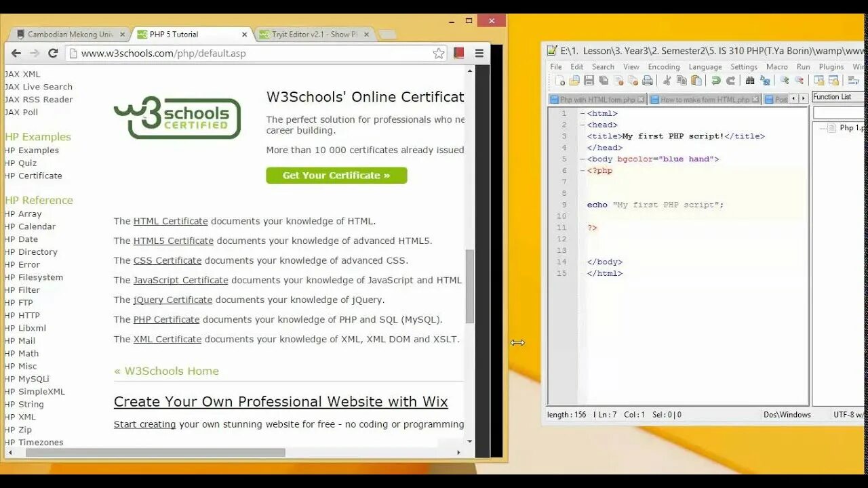Click Save icon in Notepad++ toolbar
This screenshot has height=488, width=868.
click(589, 81)
